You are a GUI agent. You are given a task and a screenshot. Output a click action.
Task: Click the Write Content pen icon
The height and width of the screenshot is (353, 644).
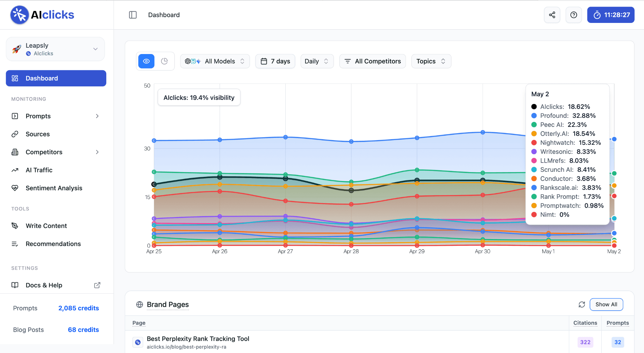[15, 226]
